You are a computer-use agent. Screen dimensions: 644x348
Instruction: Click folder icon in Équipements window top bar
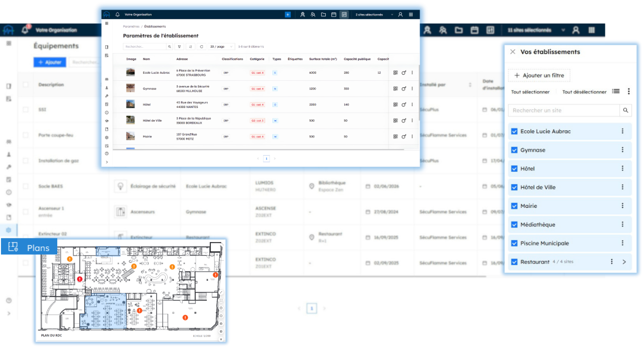459,30
